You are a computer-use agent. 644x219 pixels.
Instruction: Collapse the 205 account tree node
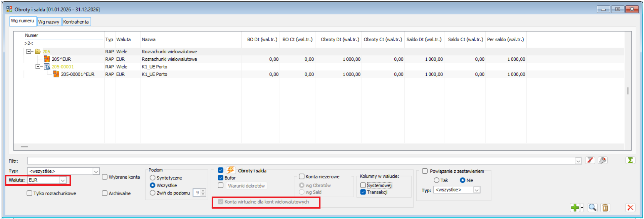coord(29,51)
